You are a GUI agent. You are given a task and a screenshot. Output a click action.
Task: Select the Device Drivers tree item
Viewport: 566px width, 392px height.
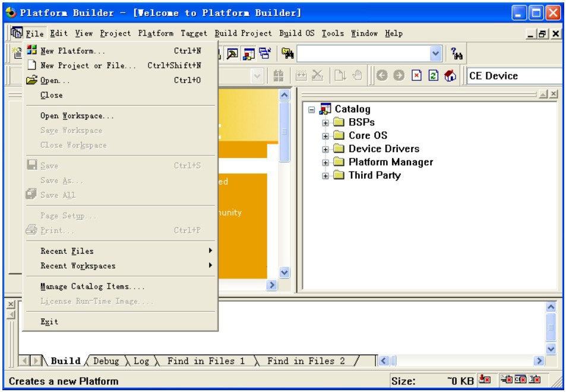coord(384,148)
